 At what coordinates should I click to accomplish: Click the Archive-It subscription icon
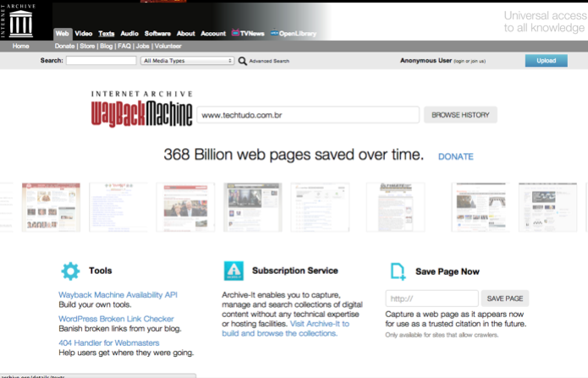click(234, 271)
